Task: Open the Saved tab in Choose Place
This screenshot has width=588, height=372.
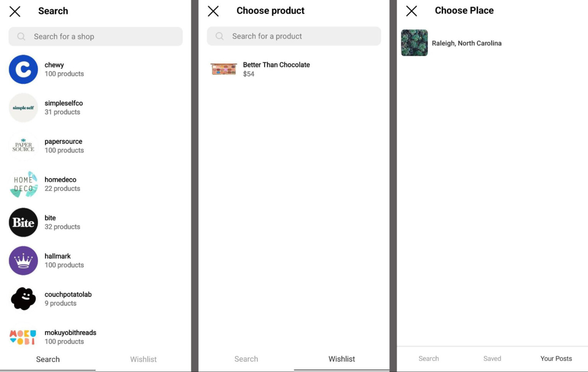Action: coord(492,359)
